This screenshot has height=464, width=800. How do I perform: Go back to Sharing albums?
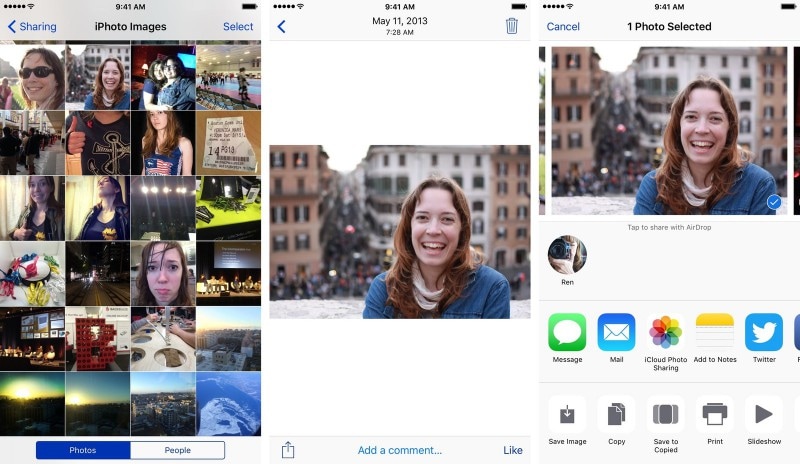(32, 27)
